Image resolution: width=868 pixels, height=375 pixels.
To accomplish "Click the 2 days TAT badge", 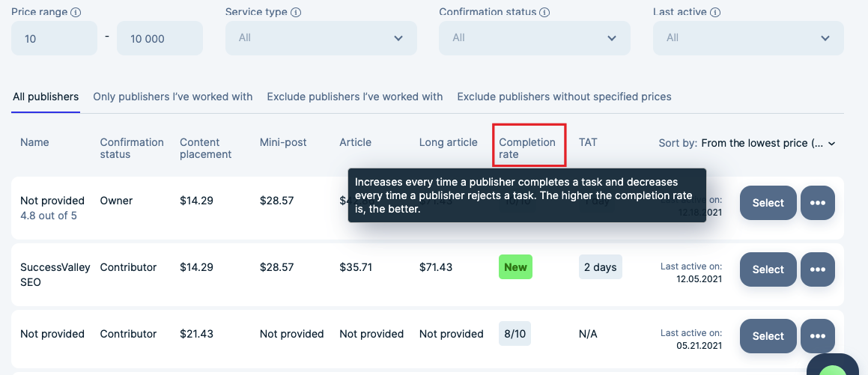I will 600,267.
